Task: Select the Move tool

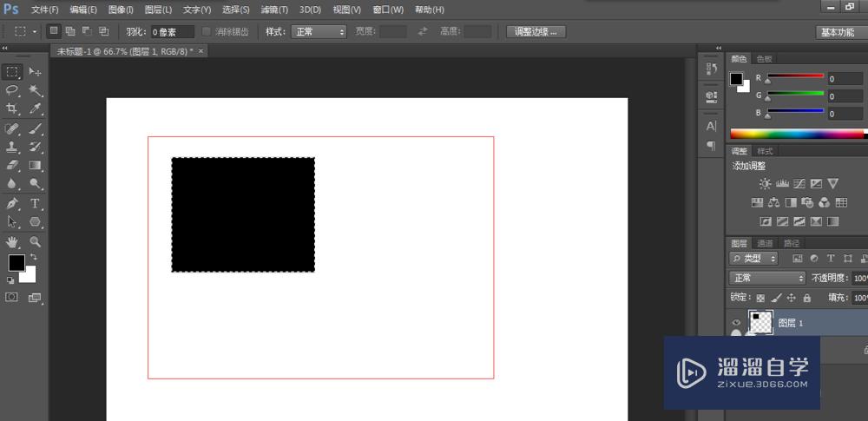Action: click(36, 72)
